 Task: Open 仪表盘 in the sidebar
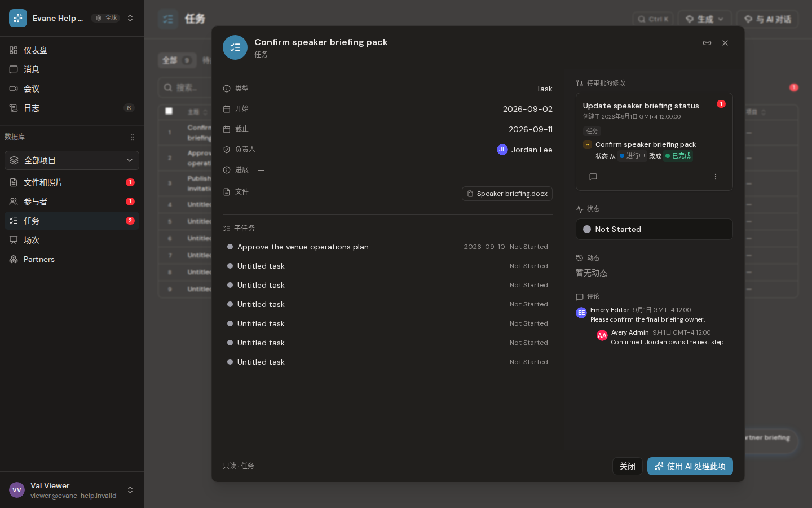(72, 50)
